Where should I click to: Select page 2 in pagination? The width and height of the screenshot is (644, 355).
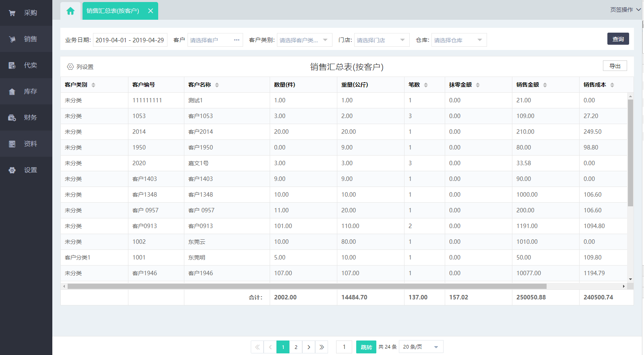coord(296,347)
